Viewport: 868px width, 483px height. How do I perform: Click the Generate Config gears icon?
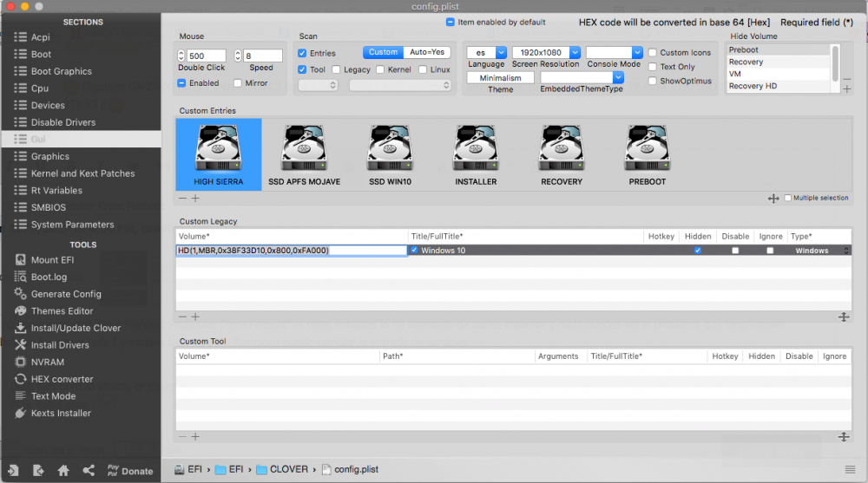click(21, 294)
